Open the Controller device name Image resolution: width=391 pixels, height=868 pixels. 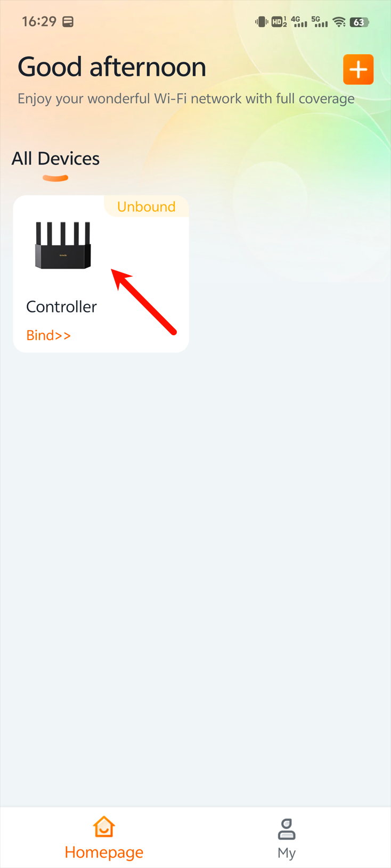61,307
